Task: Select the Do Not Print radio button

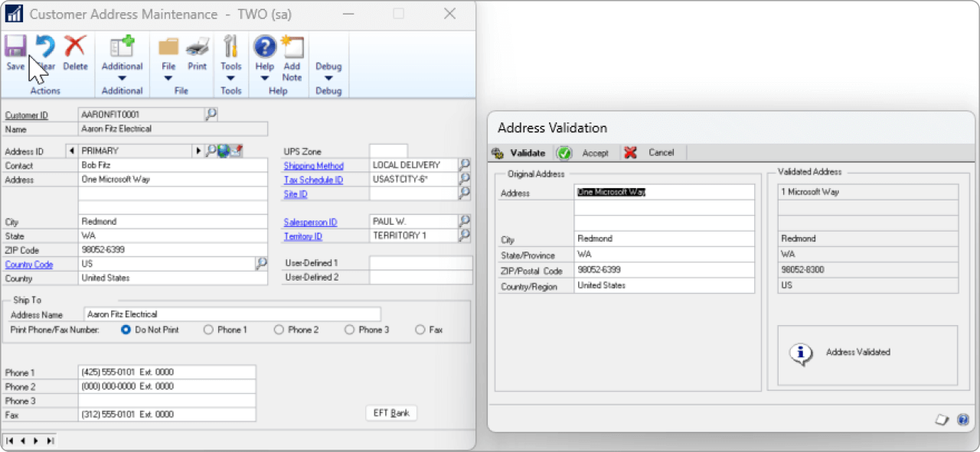Action: (x=125, y=330)
